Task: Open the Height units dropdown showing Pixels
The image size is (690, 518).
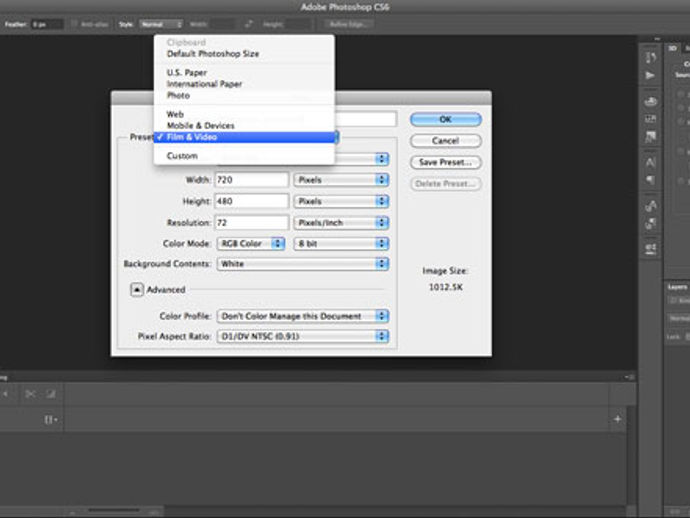Action: click(x=341, y=201)
